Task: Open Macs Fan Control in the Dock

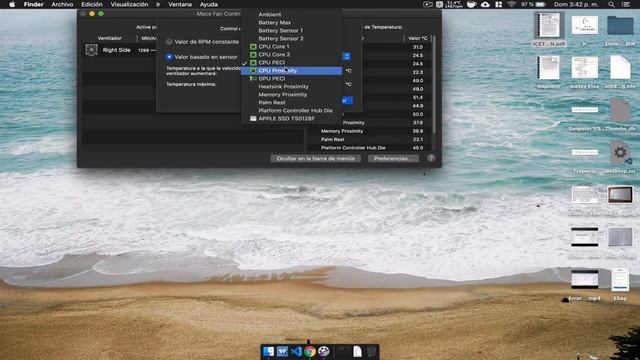Action: (324, 351)
